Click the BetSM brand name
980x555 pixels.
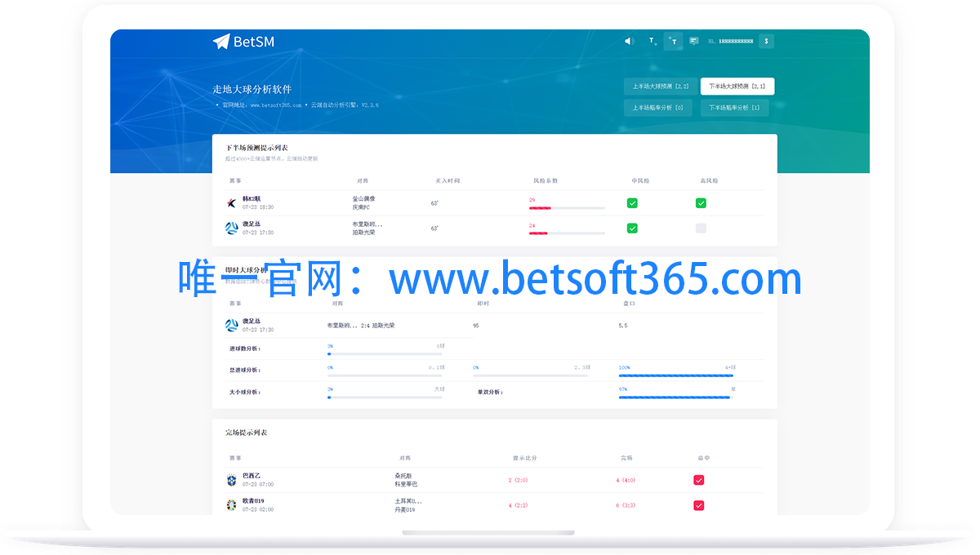coord(254,42)
